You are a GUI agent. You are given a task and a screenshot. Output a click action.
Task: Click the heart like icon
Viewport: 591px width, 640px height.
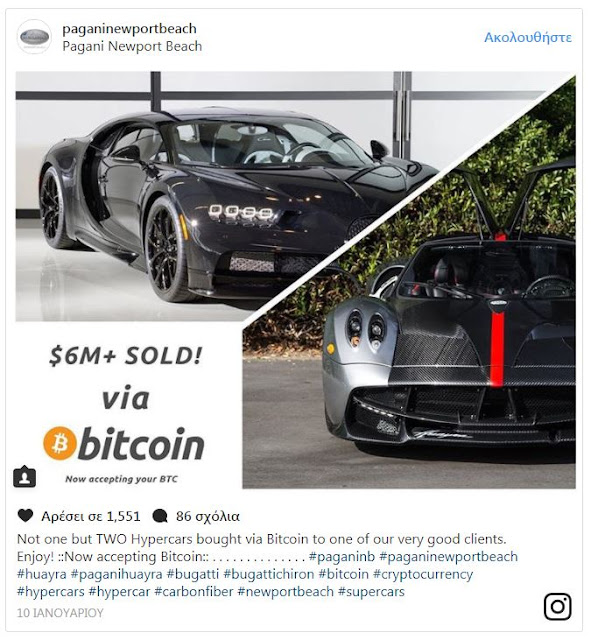tap(25, 516)
